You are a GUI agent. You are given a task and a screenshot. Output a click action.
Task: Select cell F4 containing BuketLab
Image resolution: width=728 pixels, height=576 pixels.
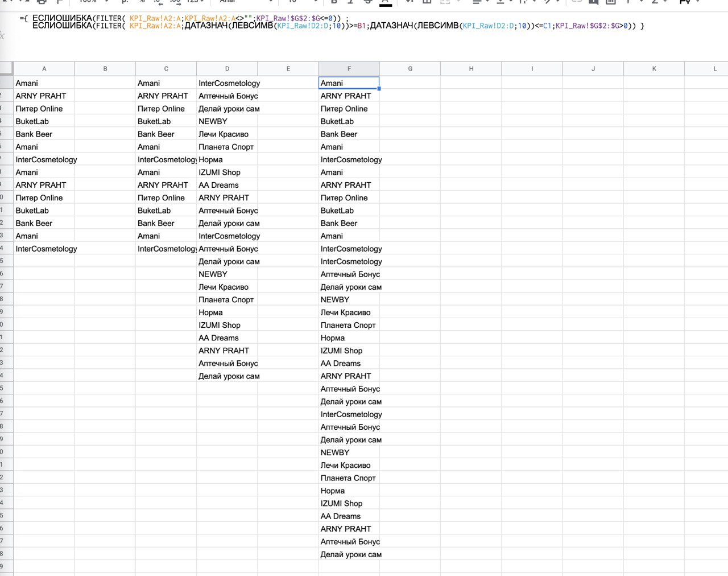pyautogui.click(x=349, y=121)
